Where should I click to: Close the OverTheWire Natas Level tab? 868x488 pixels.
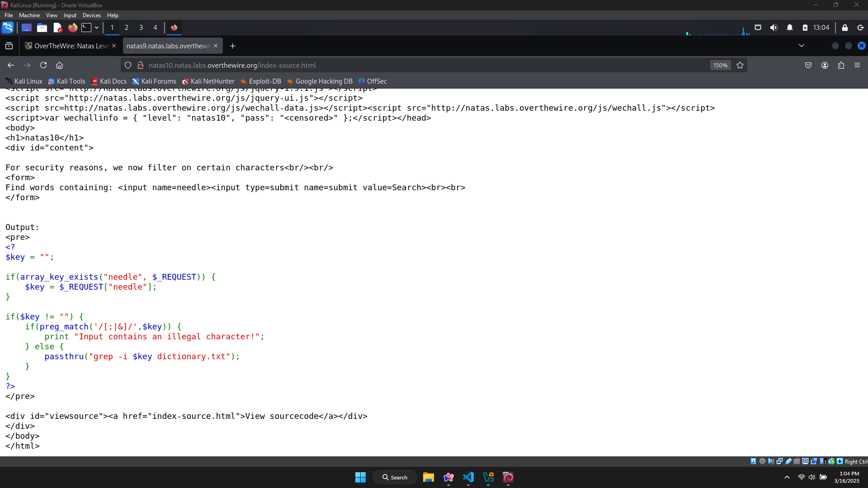click(114, 46)
